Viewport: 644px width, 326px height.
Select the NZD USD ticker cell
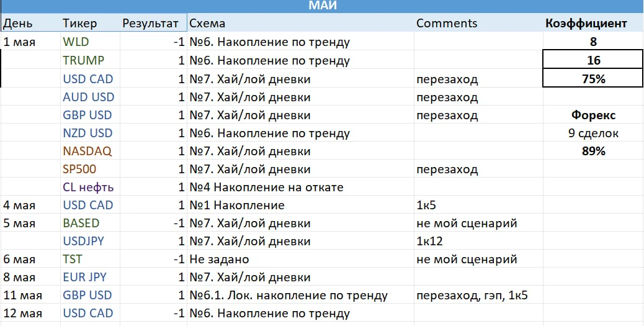tap(90, 133)
